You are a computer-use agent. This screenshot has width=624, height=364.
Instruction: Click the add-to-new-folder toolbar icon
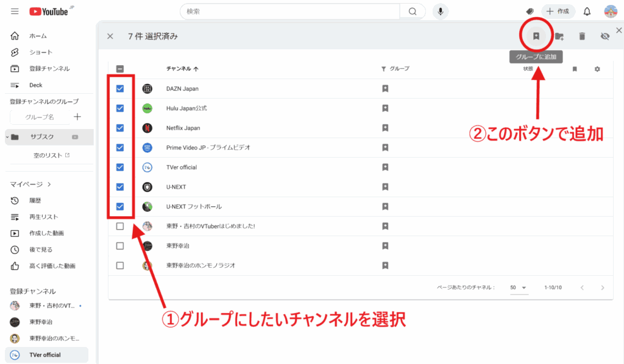point(559,37)
